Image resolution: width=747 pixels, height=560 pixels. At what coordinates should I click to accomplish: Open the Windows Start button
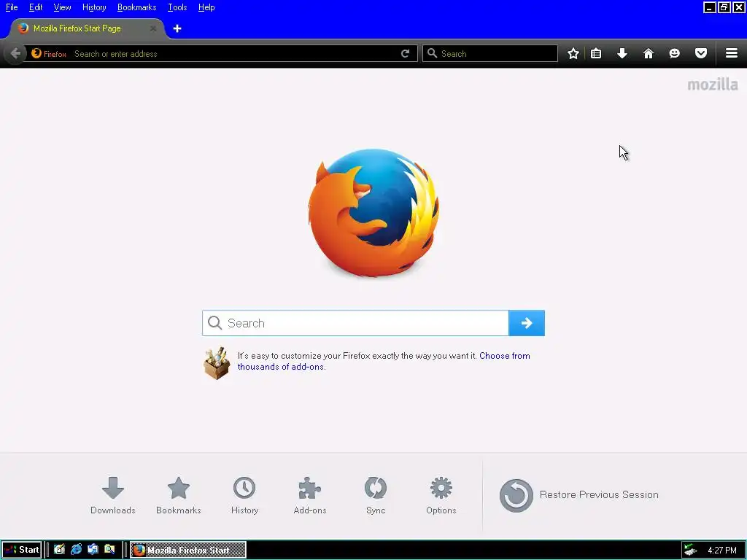[x=22, y=550]
